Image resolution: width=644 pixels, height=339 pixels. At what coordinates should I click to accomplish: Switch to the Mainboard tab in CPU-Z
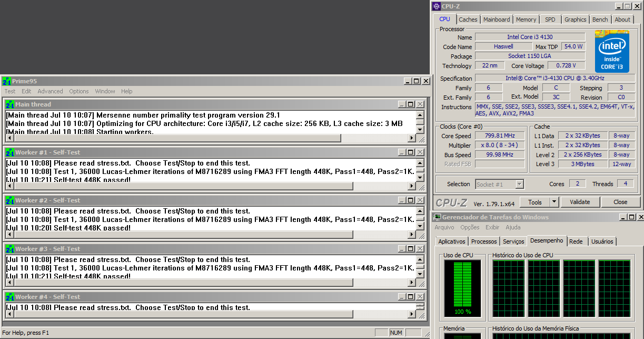pyautogui.click(x=497, y=20)
